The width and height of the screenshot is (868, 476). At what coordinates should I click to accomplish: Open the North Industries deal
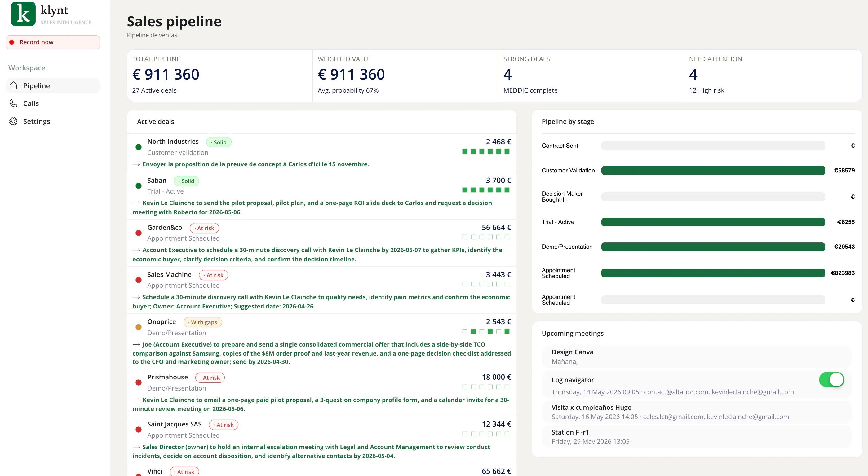(322, 153)
